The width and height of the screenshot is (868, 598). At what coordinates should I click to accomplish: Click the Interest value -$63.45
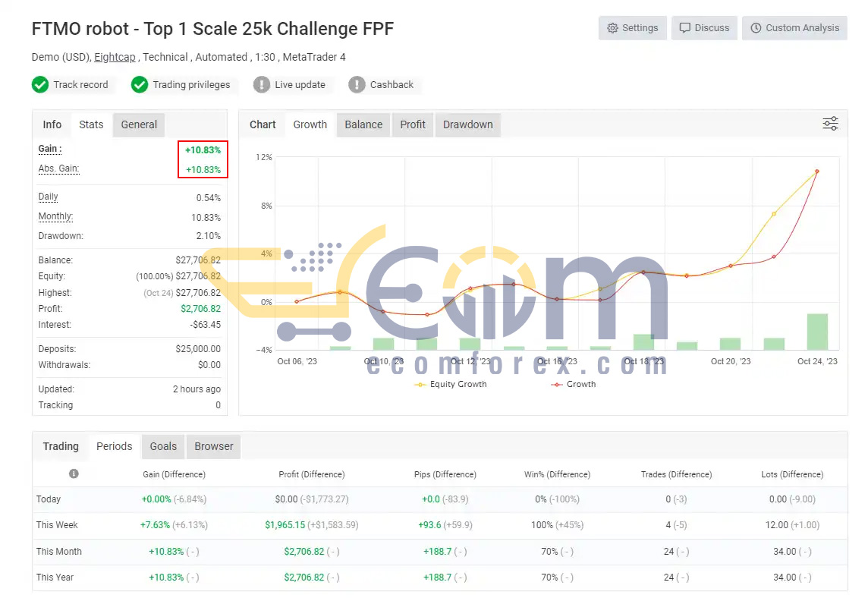pos(206,325)
